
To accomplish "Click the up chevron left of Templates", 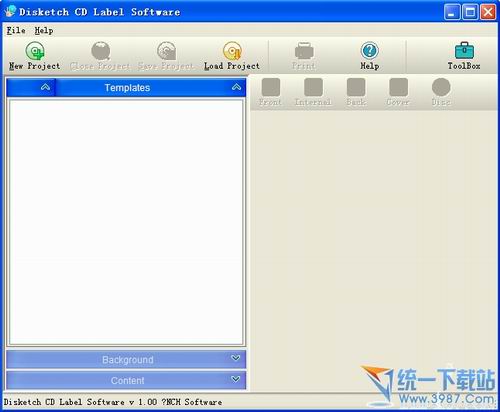I will coord(45,87).
